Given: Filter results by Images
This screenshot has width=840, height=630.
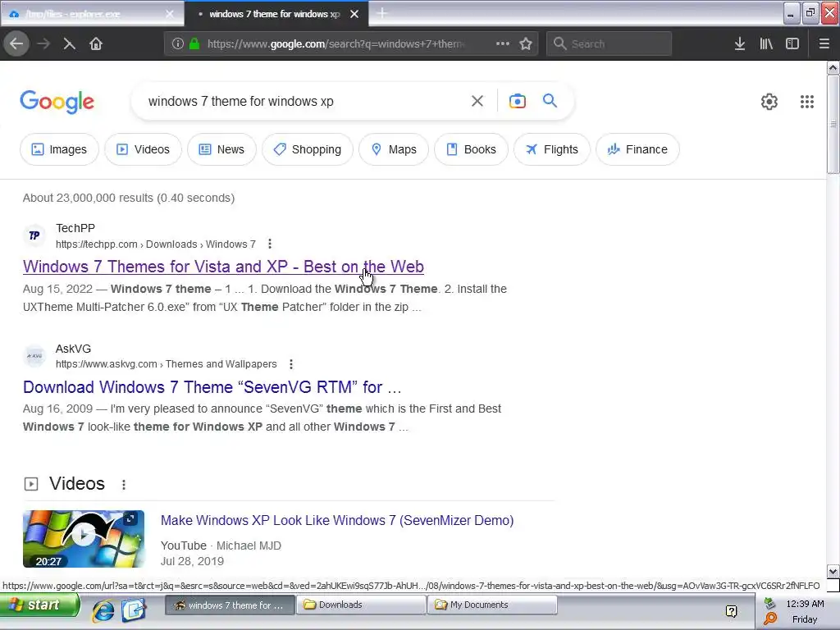Looking at the screenshot, I should coord(59,149).
